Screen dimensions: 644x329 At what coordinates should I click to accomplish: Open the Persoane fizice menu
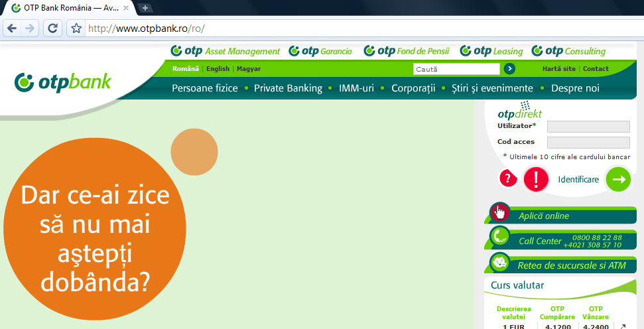coord(204,88)
